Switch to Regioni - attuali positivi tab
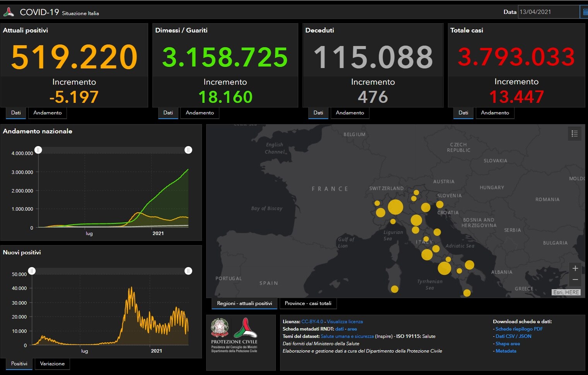 click(x=244, y=303)
